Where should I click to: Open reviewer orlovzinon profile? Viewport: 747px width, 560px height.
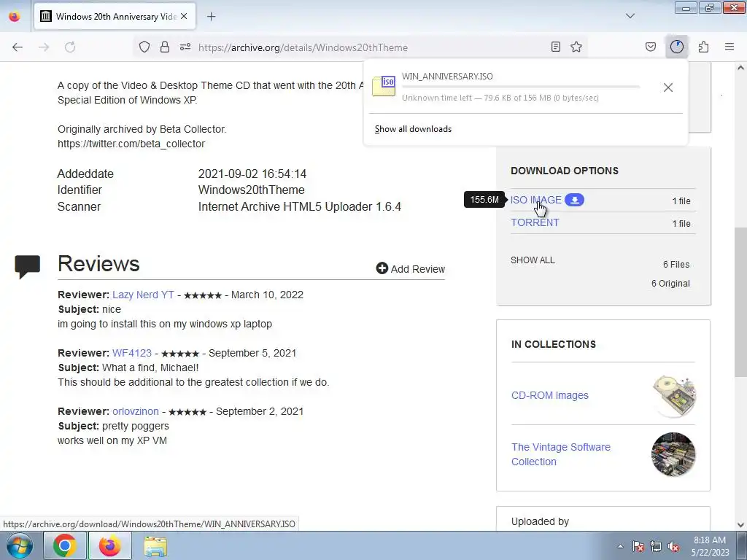tap(136, 411)
